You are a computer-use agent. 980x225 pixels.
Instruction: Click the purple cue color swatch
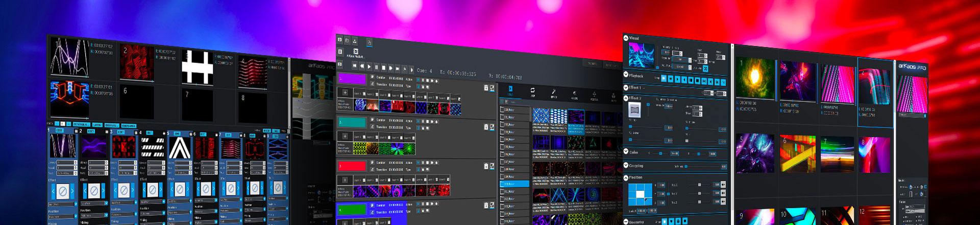click(x=352, y=79)
